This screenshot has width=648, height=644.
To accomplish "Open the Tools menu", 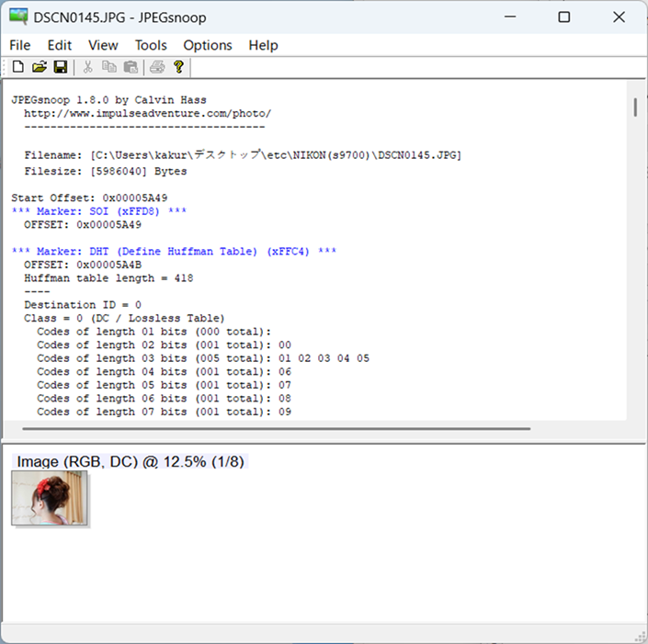I will click(151, 45).
